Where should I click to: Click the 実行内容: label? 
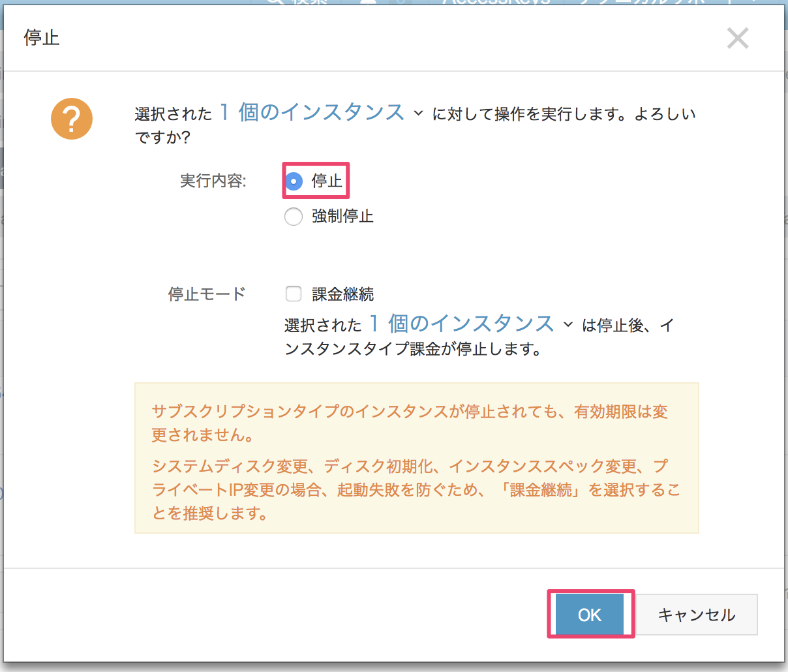[x=213, y=181]
